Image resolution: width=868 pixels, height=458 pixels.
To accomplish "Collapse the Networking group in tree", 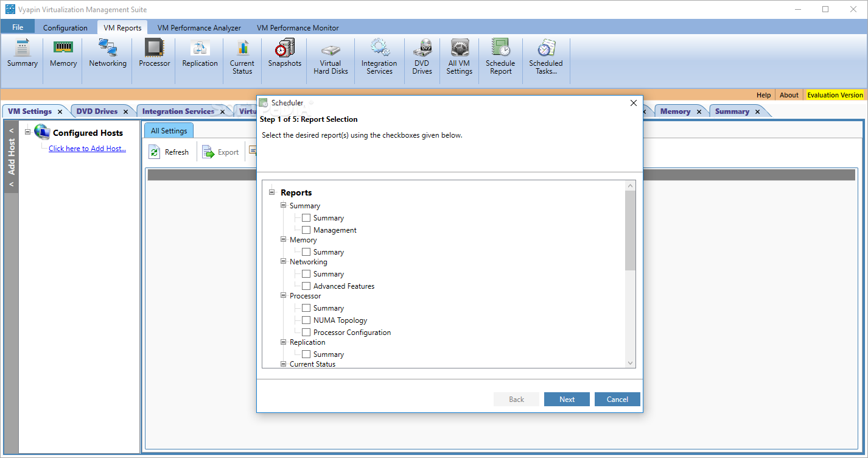I will [283, 261].
